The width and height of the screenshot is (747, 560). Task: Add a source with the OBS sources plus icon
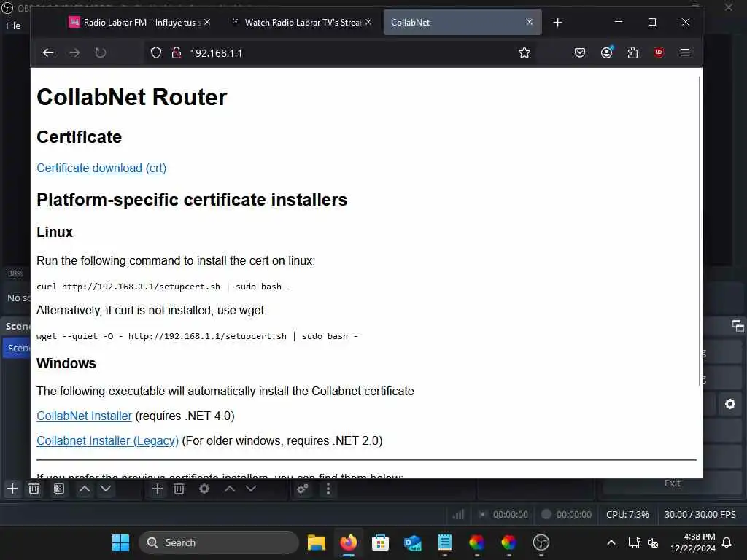coord(158,489)
